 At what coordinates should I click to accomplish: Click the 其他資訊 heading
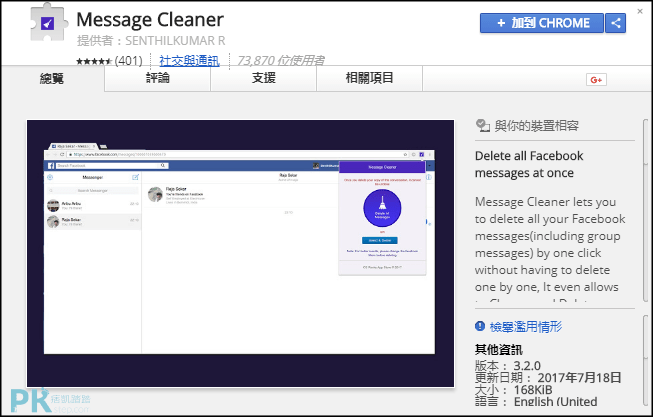coord(498,350)
